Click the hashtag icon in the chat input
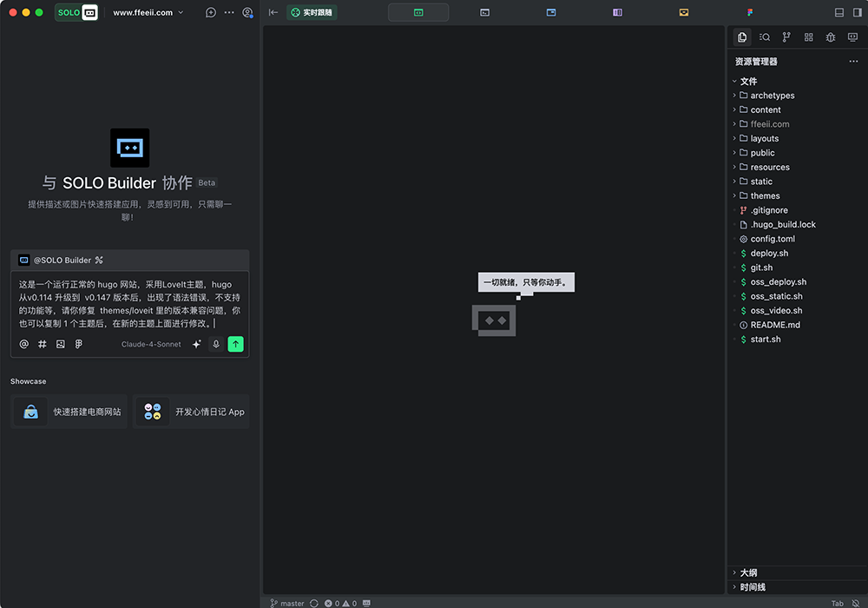 coord(42,344)
